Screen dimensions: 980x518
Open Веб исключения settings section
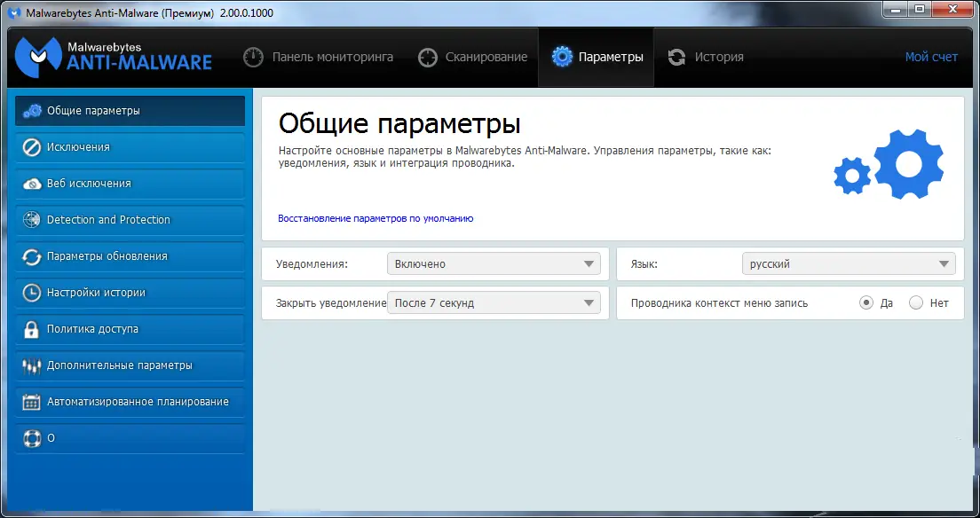(130, 184)
